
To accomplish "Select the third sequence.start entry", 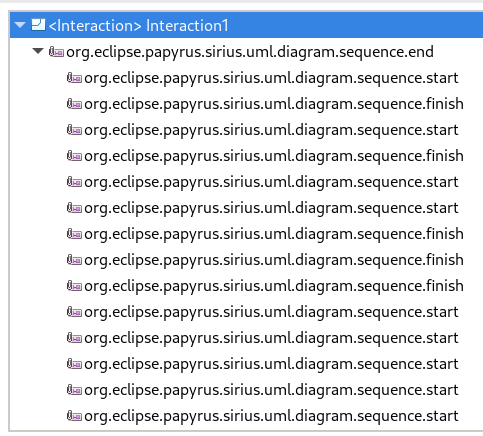I will 271,182.
